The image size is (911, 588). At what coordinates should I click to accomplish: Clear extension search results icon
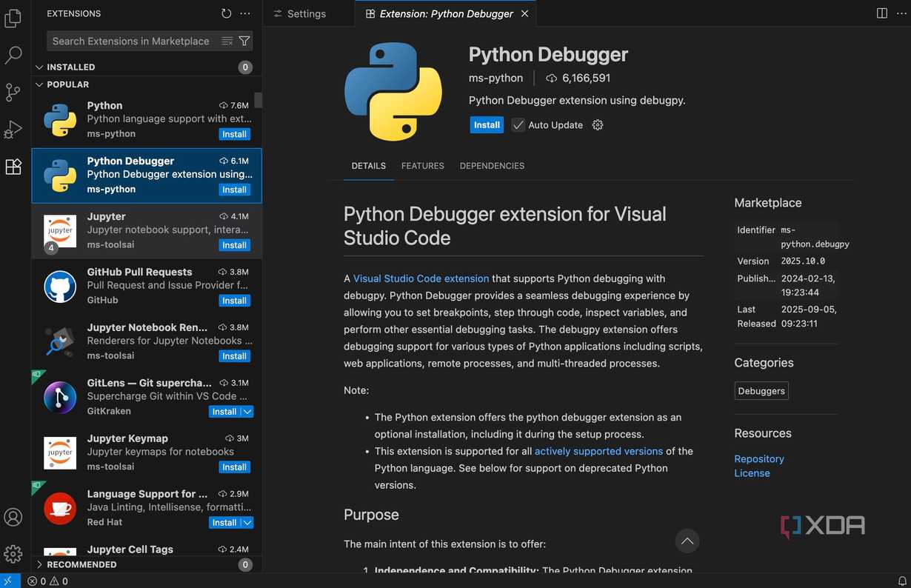[227, 41]
